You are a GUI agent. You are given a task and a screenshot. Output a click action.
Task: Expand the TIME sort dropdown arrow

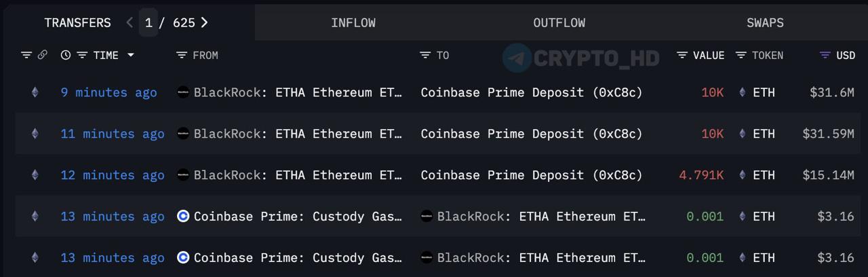click(x=131, y=55)
